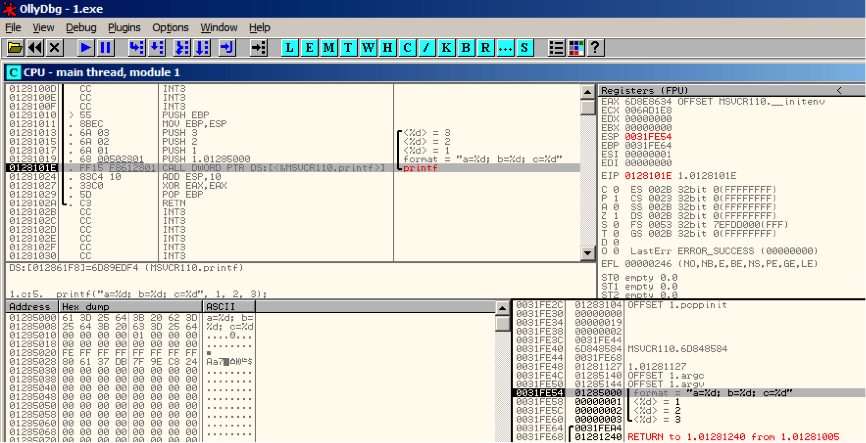Open Memory map with M button
Image resolution: width=866 pixels, height=443 pixels.
click(329, 48)
